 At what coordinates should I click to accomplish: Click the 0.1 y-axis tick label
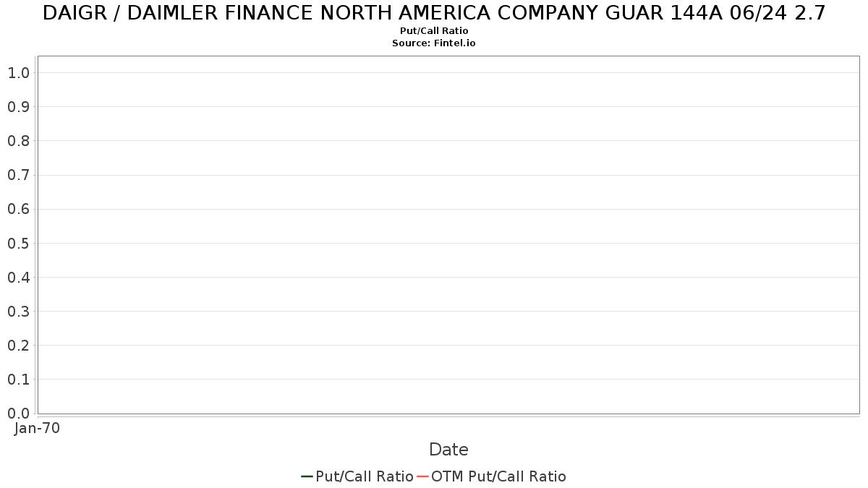[18, 380]
